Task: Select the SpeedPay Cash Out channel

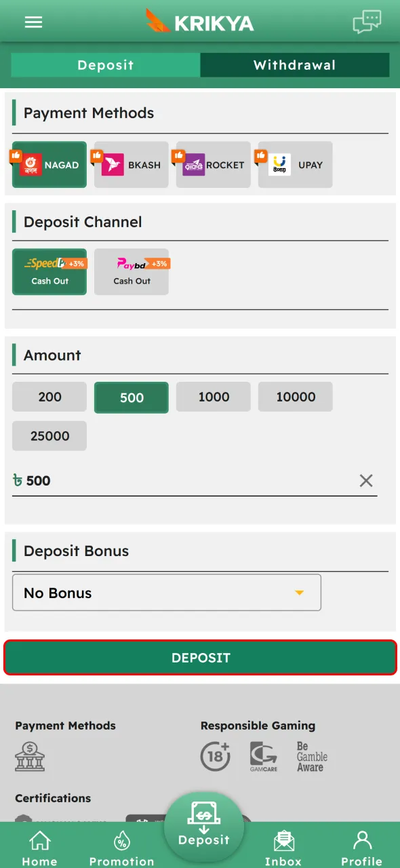Action: click(49, 272)
